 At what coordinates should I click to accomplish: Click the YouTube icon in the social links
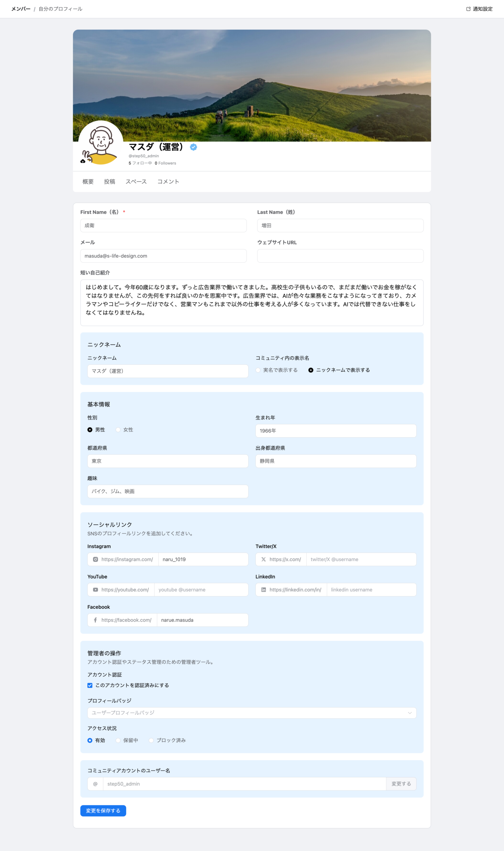tap(95, 589)
